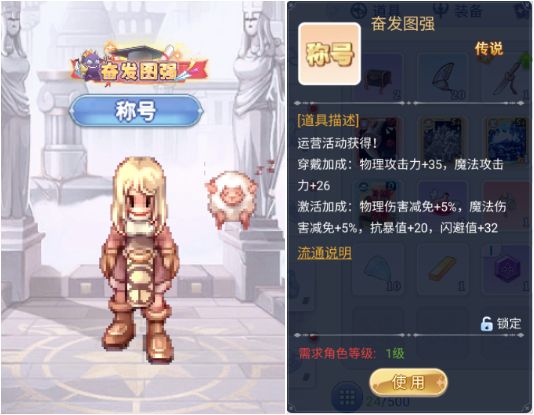Select the knife item in inventory
534x415 pixels.
coord(506,78)
